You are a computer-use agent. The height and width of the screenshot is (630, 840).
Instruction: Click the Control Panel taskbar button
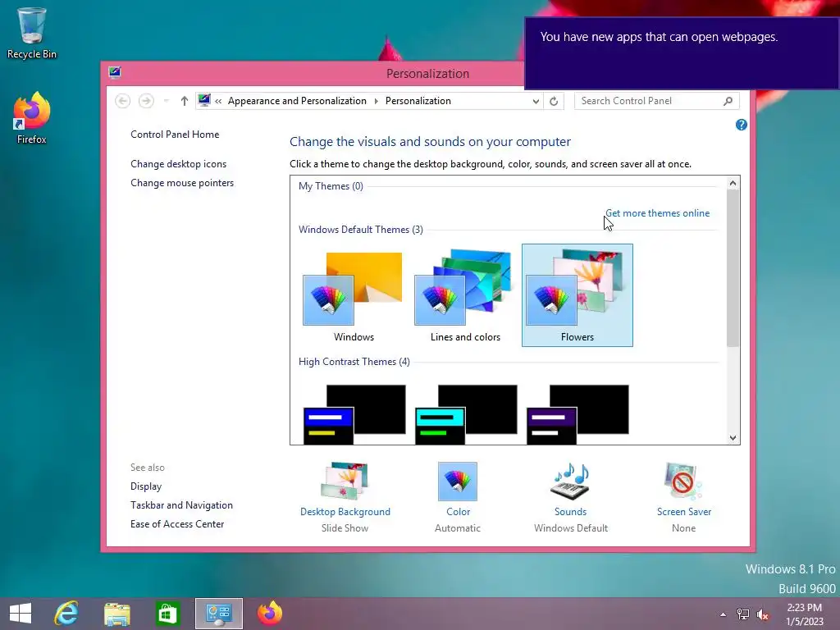(x=218, y=614)
